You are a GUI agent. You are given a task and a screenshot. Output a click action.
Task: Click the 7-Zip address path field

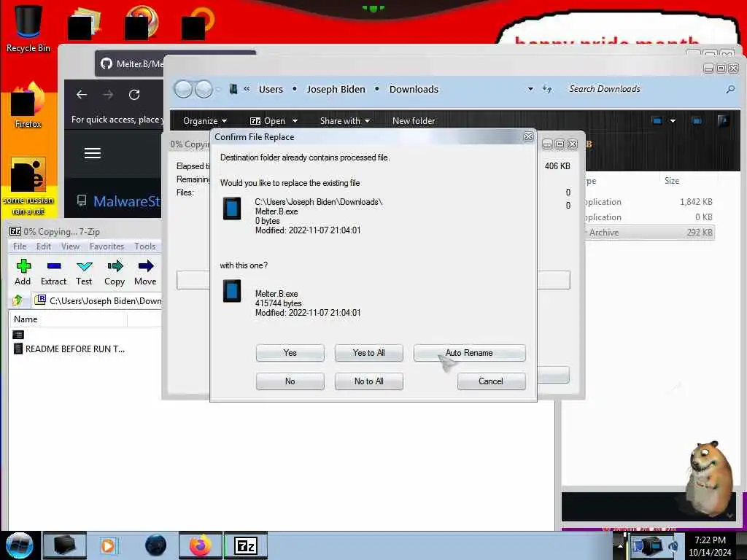pyautogui.click(x=98, y=300)
